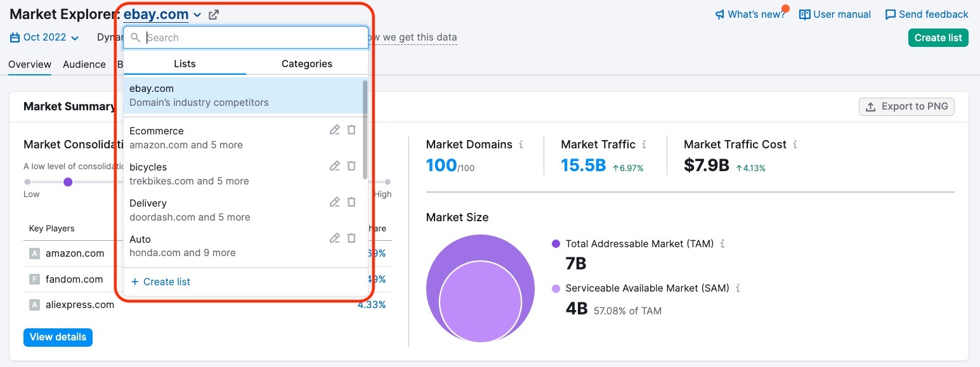Click the Market Traffic Cost info icon
This screenshot has height=367, width=980.
click(x=795, y=145)
